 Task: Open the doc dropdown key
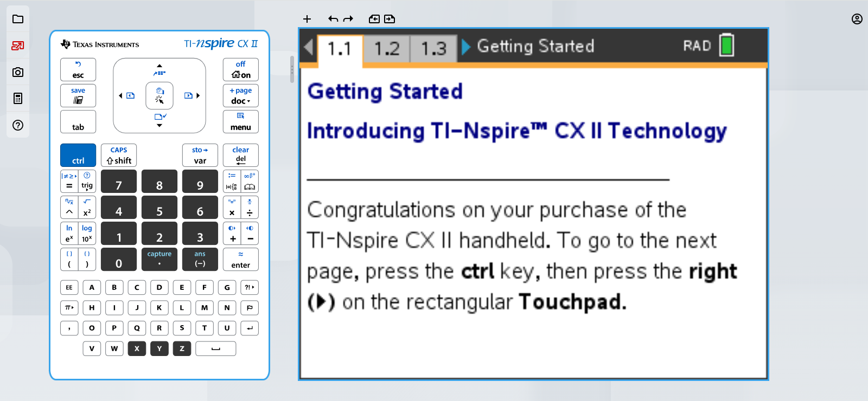[240, 96]
